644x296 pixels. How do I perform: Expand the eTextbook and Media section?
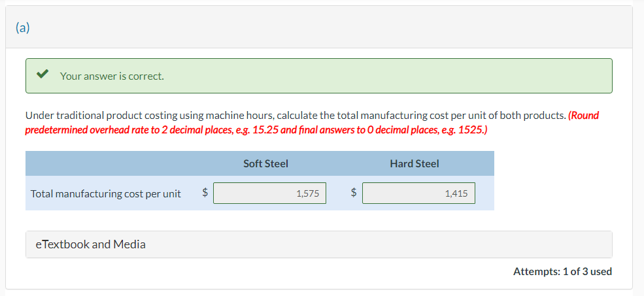(x=318, y=244)
